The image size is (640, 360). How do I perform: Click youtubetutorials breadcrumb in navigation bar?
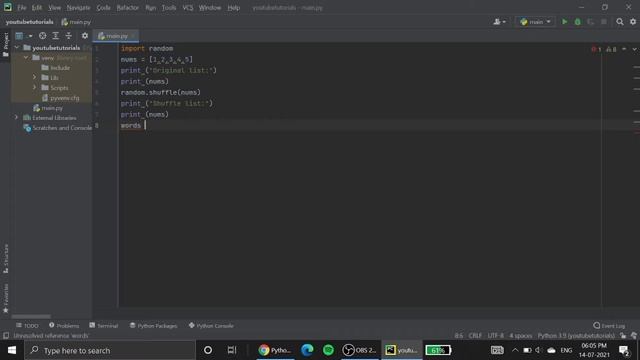[x=29, y=22]
